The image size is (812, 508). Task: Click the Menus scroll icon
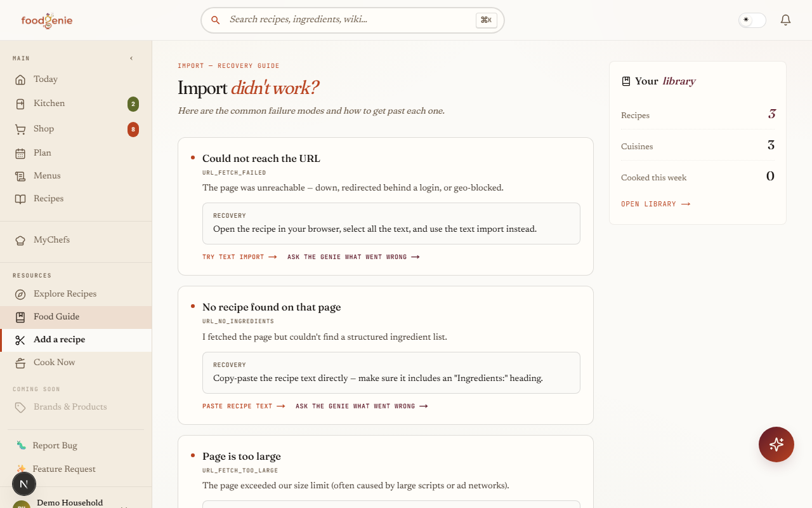20,176
